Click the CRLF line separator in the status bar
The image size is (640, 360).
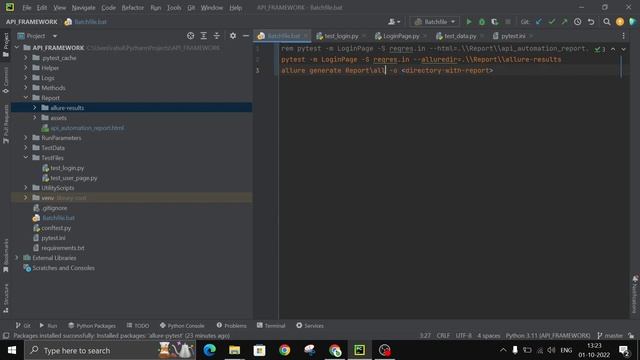click(x=443, y=336)
